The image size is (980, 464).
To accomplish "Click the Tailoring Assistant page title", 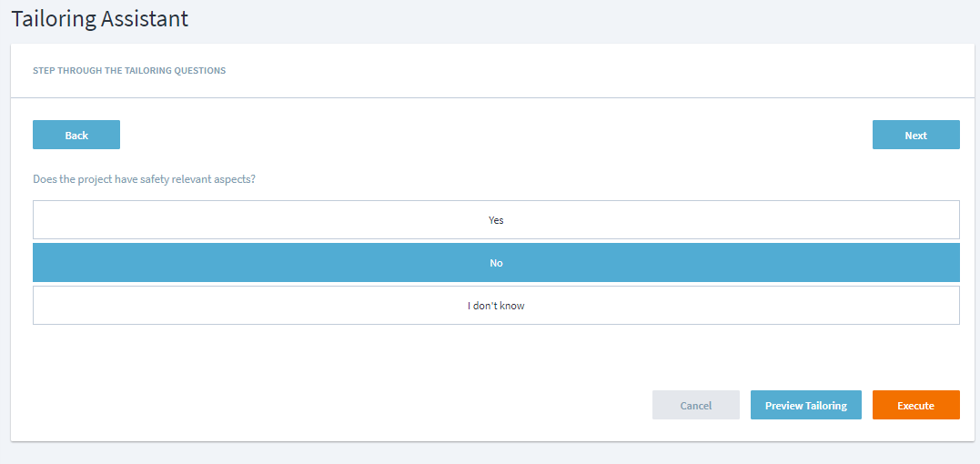I will coord(100,18).
